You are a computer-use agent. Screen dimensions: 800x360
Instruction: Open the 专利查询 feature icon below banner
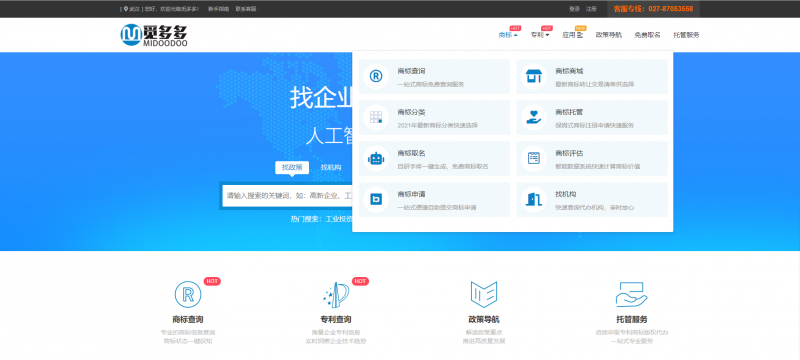[x=336, y=295]
